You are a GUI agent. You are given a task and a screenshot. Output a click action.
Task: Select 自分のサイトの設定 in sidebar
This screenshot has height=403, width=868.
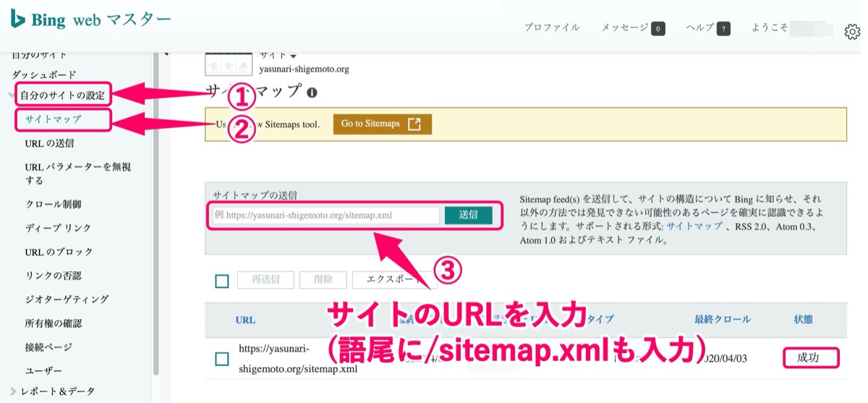[62, 95]
